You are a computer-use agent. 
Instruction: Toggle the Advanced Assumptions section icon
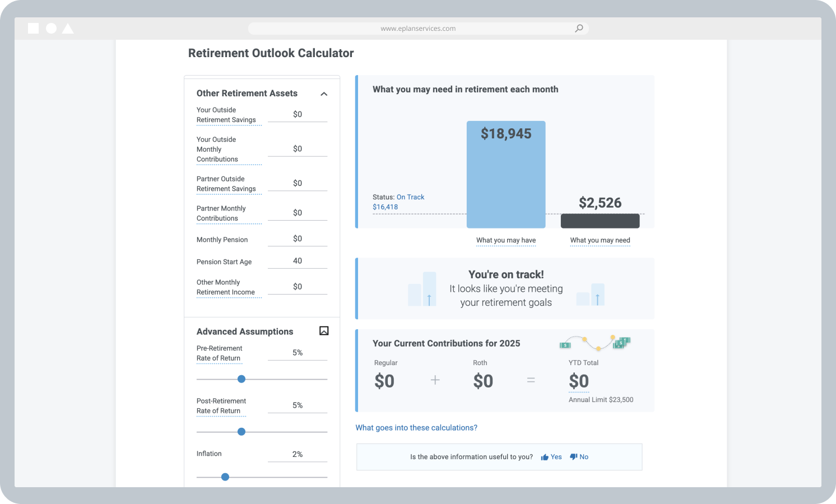pyautogui.click(x=324, y=331)
